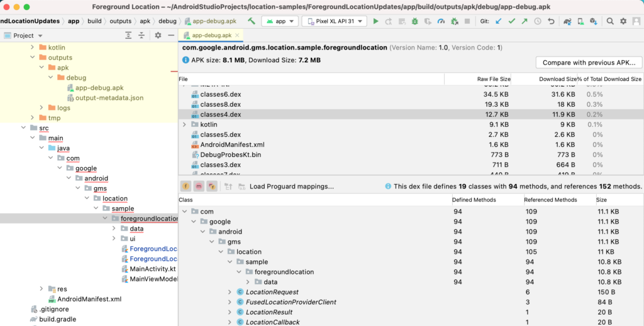Click the Git Update Project arrow

[x=498, y=21]
